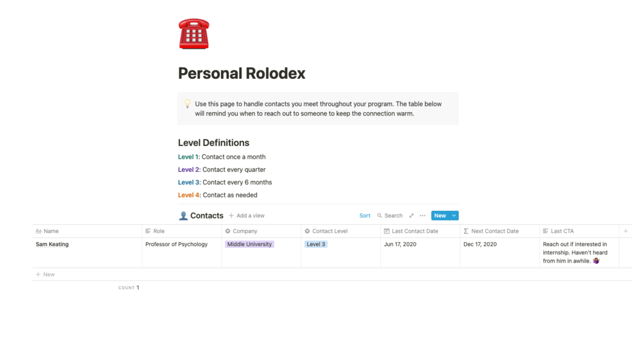The width and height of the screenshot is (644, 346).
Task: Click Add a view
Action: (x=247, y=216)
